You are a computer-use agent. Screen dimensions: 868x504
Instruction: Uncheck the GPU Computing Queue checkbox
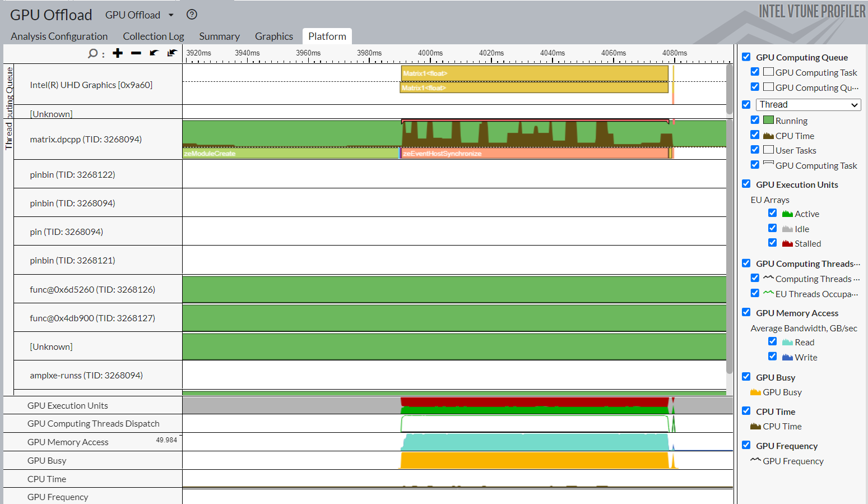click(746, 57)
